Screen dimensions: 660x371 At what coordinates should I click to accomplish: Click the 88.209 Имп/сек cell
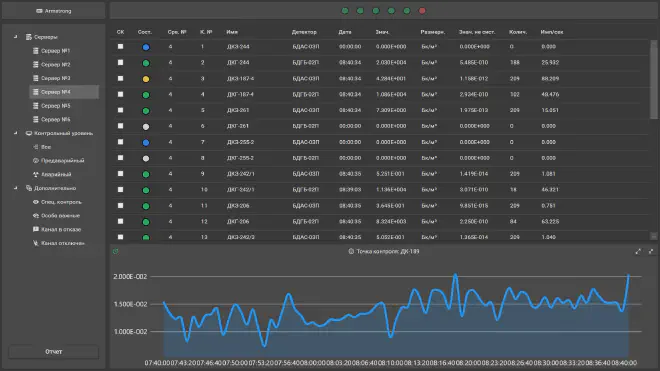(x=550, y=78)
